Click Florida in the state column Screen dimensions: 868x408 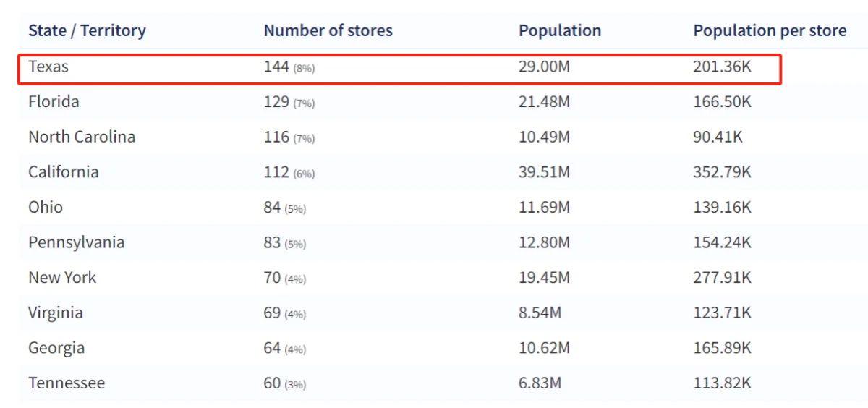(x=54, y=102)
